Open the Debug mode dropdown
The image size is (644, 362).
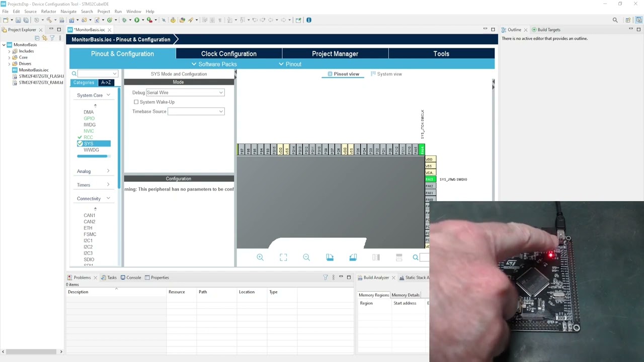[x=185, y=93]
